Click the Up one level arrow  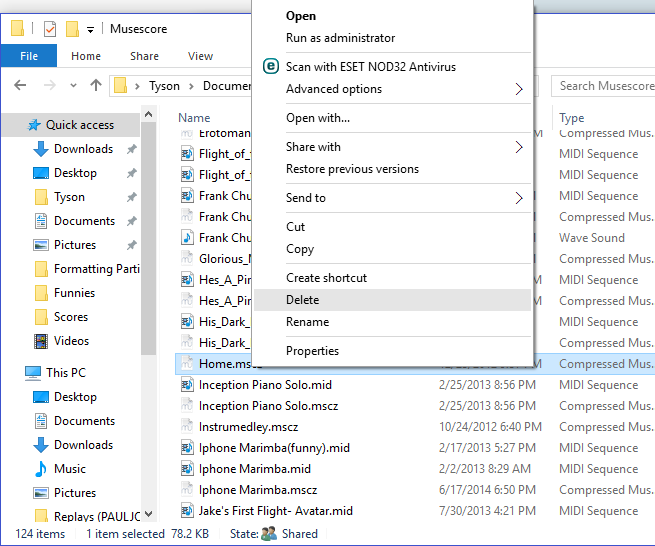point(96,85)
